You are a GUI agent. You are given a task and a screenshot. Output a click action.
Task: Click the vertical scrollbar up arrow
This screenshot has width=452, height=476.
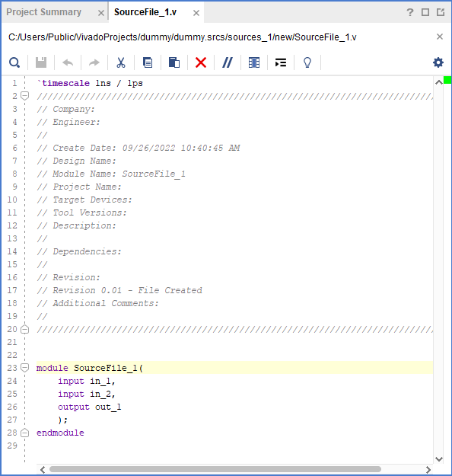point(438,82)
